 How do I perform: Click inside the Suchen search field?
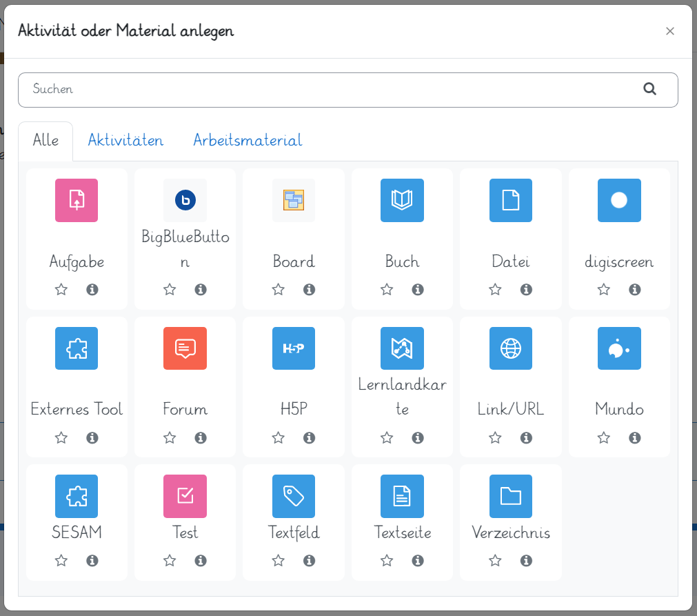pyautogui.click(x=276, y=89)
